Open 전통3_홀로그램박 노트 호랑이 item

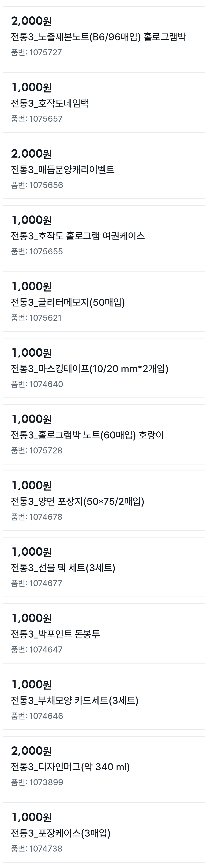click(x=87, y=435)
